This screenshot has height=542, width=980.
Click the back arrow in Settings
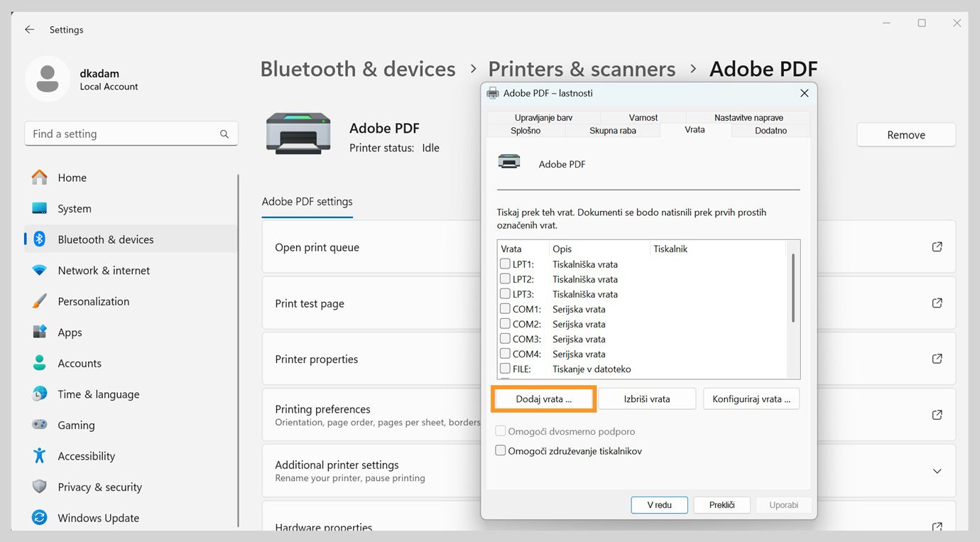click(x=29, y=30)
